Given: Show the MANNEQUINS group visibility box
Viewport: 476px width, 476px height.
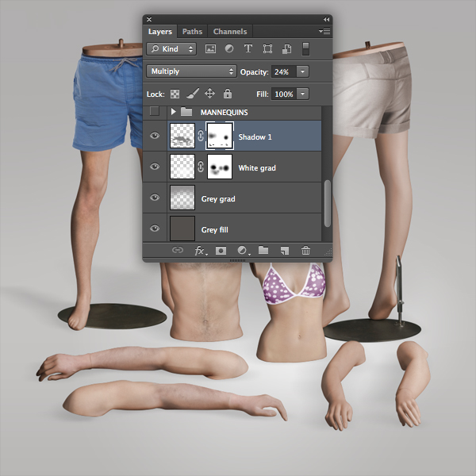Looking at the screenshot, I should (155, 111).
